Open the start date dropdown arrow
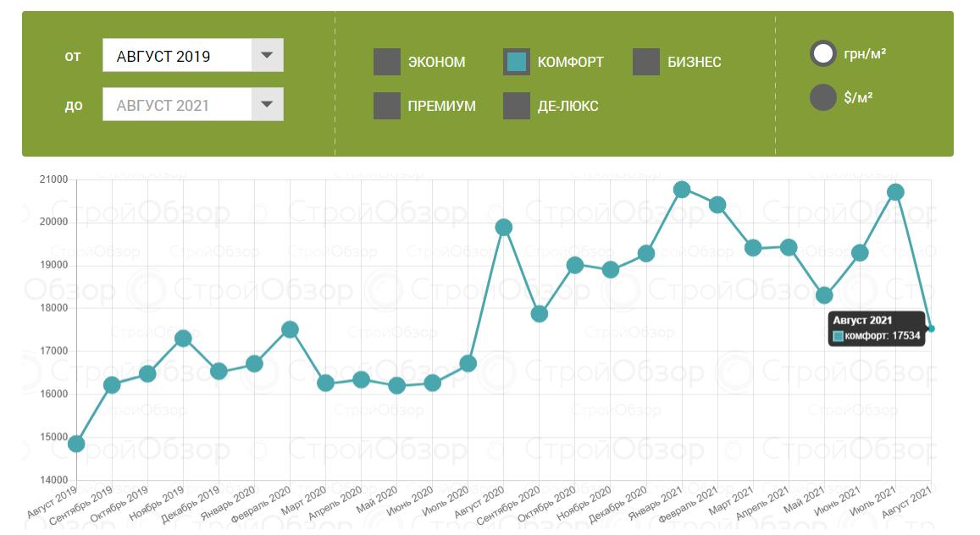The height and width of the screenshot is (535, 980). click(x=267, y=56)
